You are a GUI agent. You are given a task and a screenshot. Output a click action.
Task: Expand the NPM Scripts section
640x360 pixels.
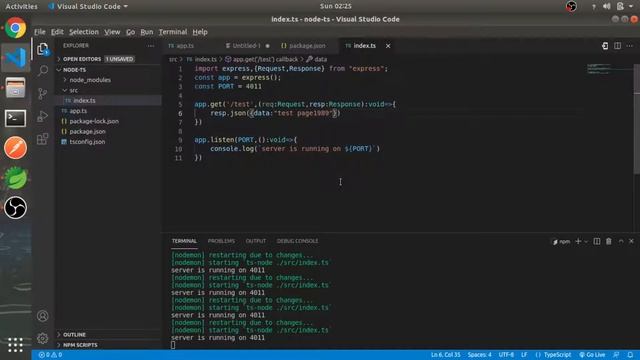click(108, 345)
